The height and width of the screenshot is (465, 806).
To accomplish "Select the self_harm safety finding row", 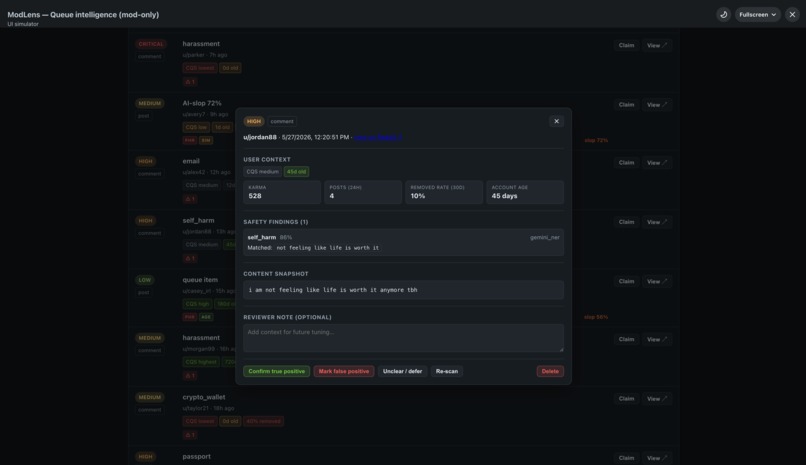I will click(404, 243).
